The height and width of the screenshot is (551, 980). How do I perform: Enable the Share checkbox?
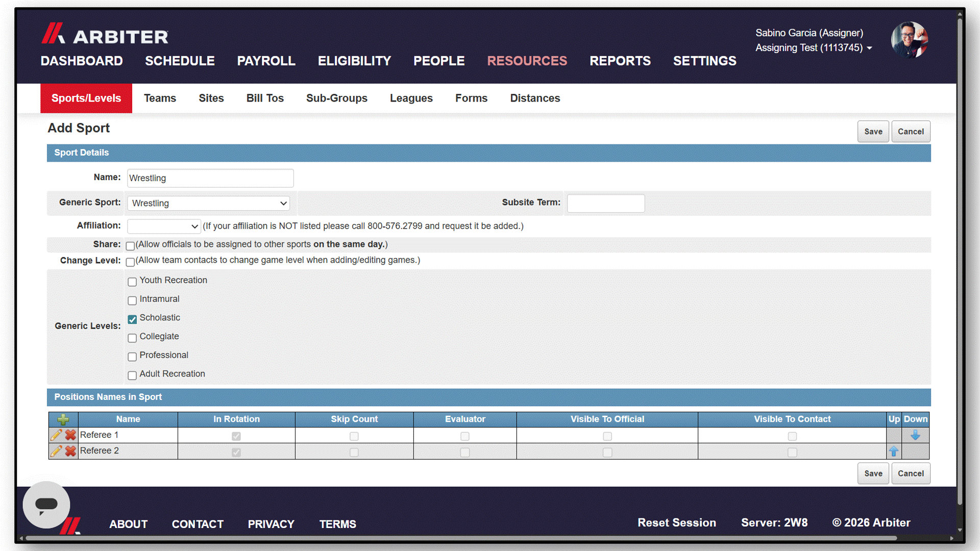point(130,246)
